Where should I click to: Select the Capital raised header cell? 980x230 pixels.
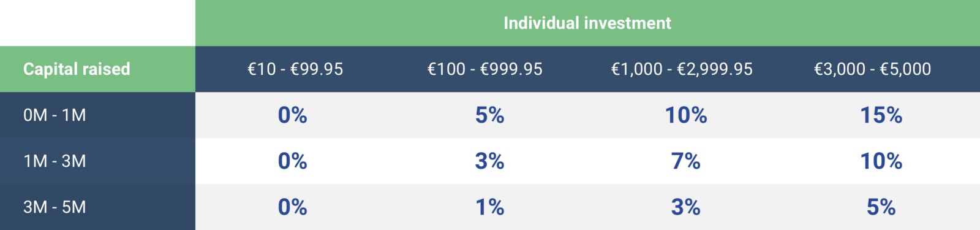click(x=97, y=69)
